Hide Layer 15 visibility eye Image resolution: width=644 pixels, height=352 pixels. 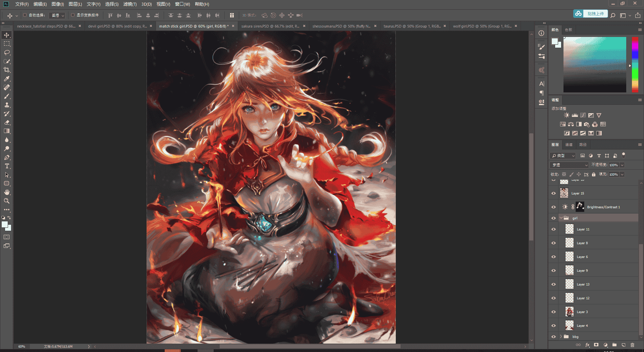point(553,193)
